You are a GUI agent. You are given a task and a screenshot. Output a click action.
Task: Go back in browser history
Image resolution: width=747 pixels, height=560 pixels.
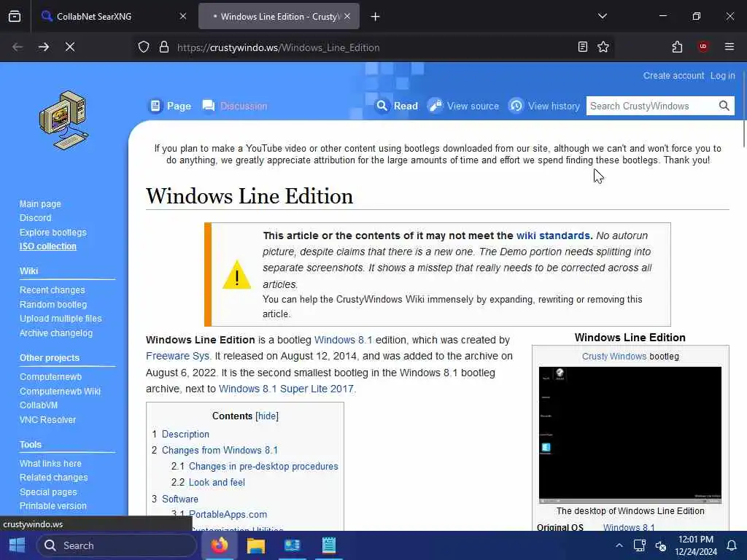point(18,47)
